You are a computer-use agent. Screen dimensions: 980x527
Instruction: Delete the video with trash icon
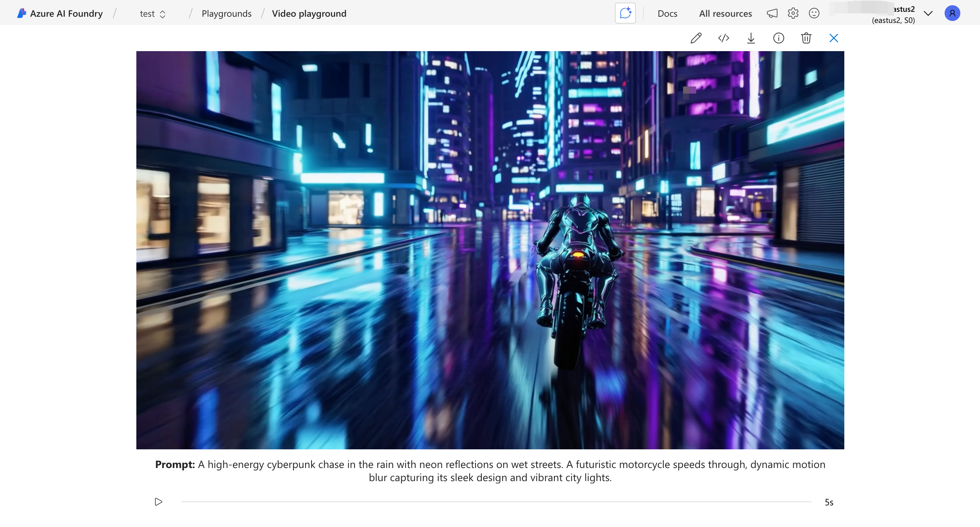pyautogui.click(x=806, y=38)
